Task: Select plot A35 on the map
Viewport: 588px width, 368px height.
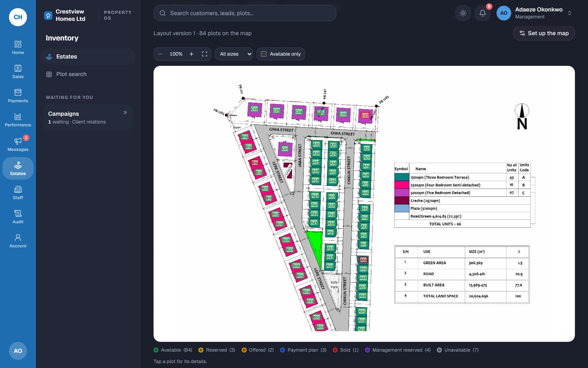Action: 316,145
